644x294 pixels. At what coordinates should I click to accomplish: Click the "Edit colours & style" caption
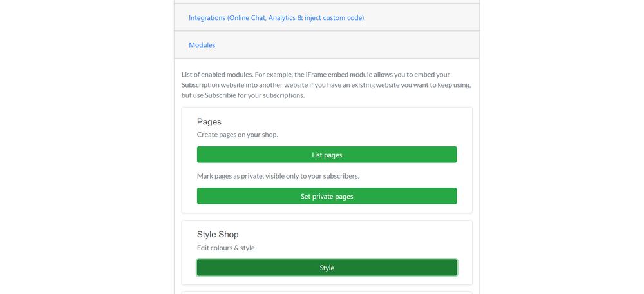tap(226, 248)
